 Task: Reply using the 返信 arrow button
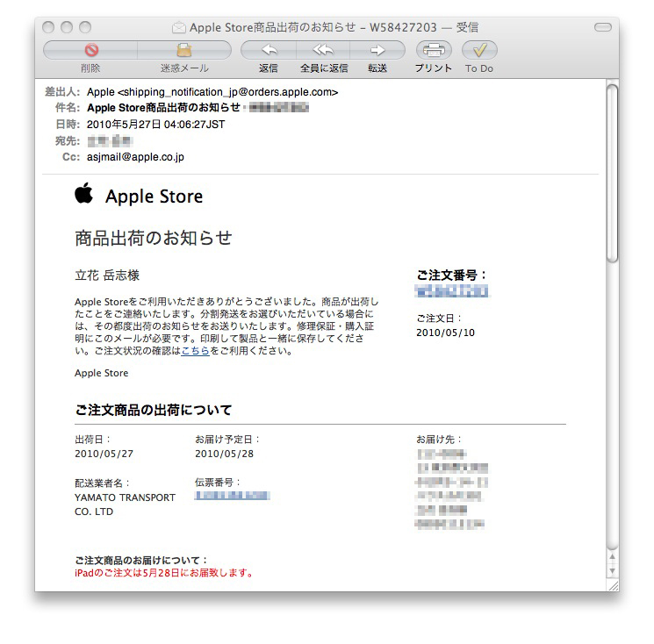pos(269,50)
